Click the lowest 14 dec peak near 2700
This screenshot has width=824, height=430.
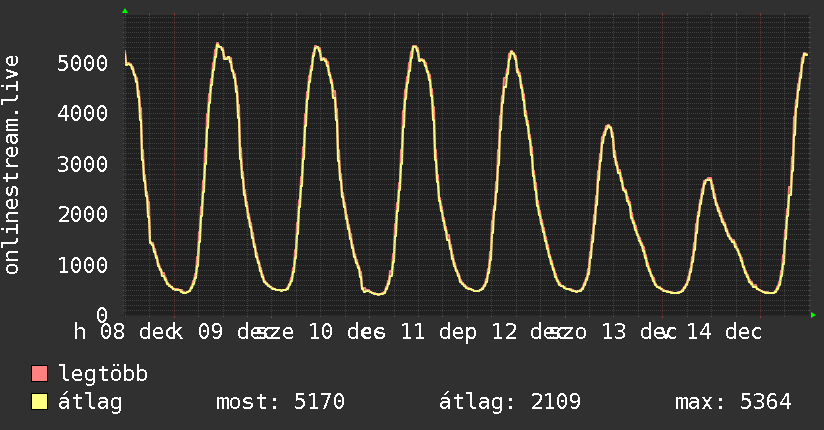708,179
